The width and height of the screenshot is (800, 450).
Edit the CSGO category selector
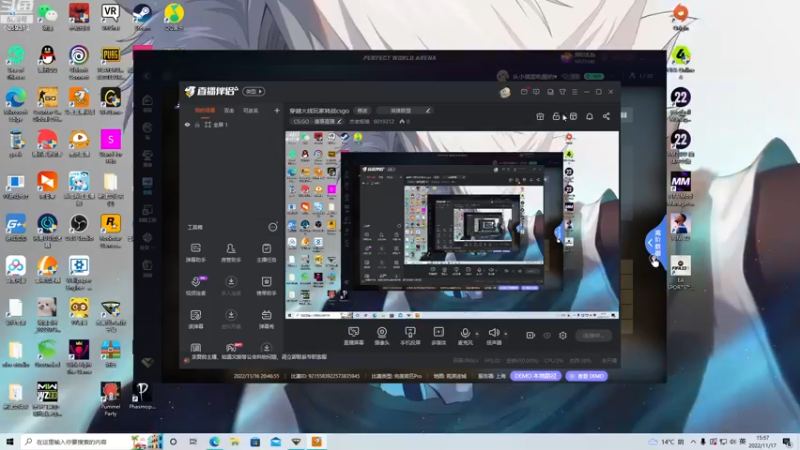pyautogui.click(x=317, y=121)
